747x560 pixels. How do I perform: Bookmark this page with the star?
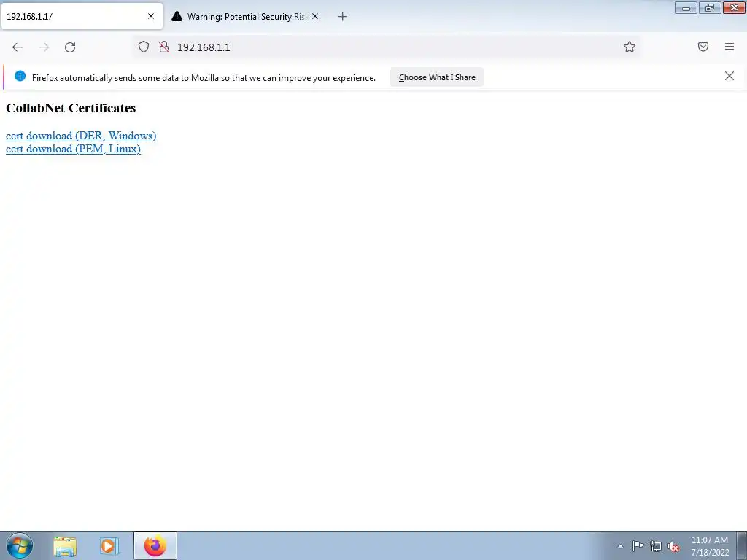(x=630, y=47)
